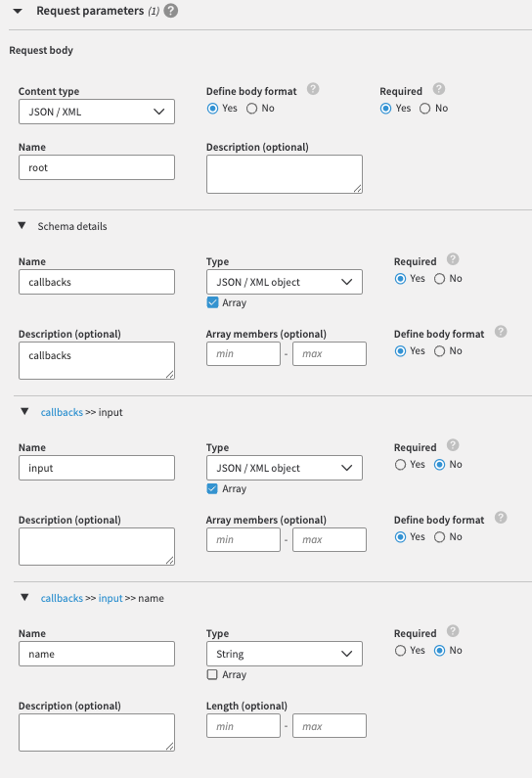Set input Required to No
The height and width of the screenshot is (778, 532).
pos(439,465)
